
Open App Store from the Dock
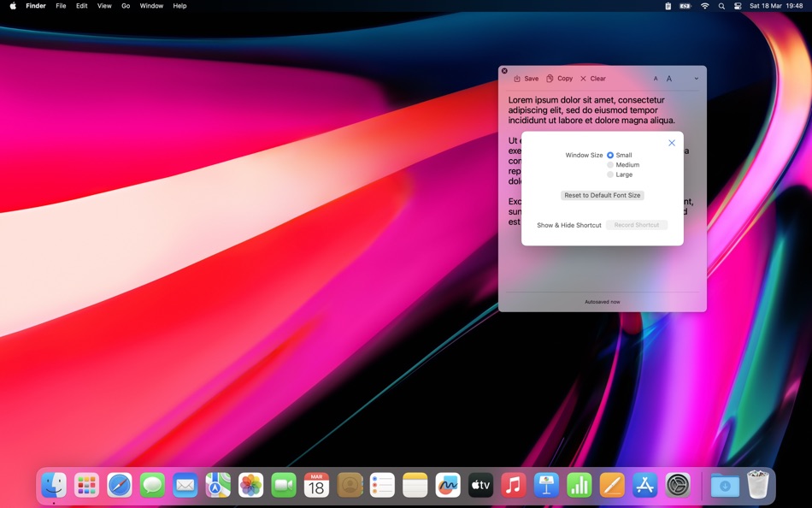644,485
